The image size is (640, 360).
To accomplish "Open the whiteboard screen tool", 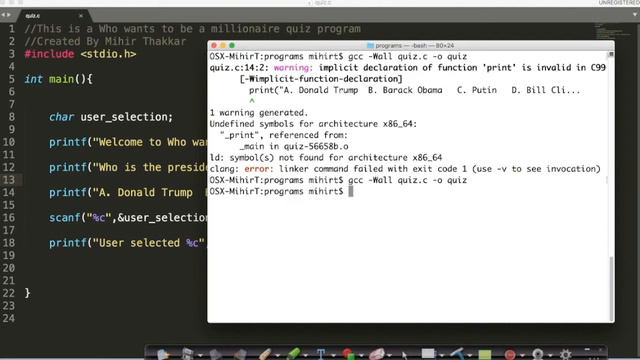I will [x=428, y=353].
